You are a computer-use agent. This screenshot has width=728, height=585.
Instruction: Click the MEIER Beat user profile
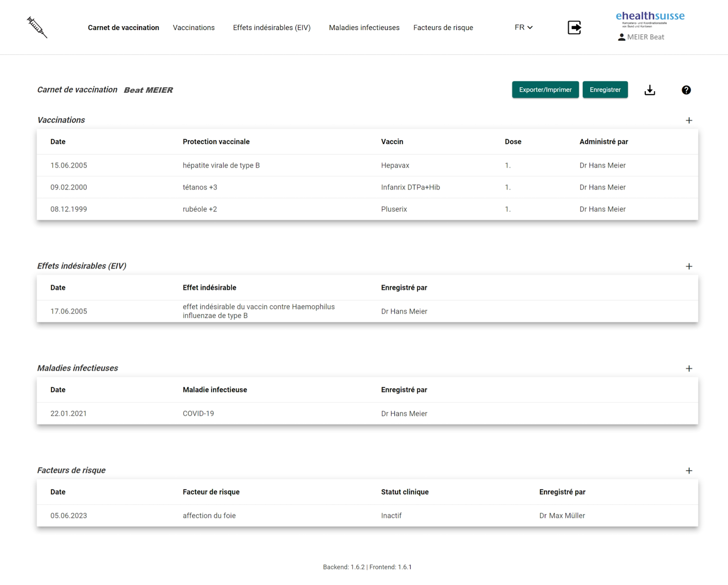point(641,37)
